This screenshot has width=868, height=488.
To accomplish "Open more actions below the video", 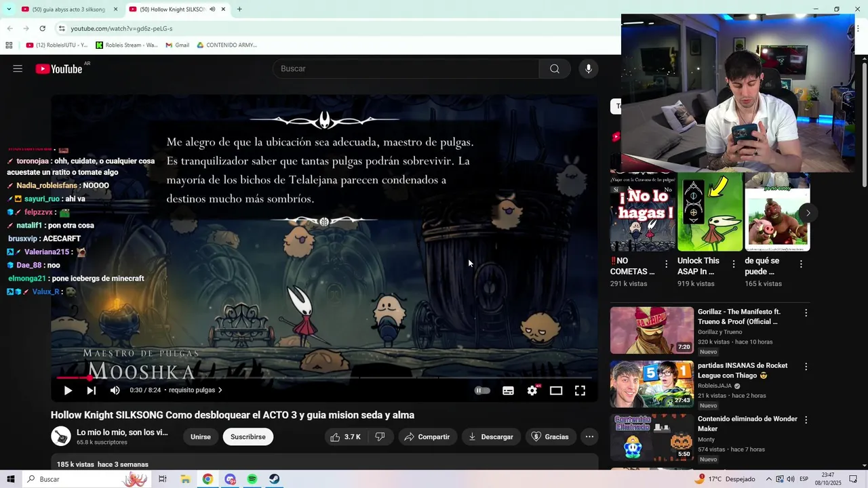I will point(589,437).
